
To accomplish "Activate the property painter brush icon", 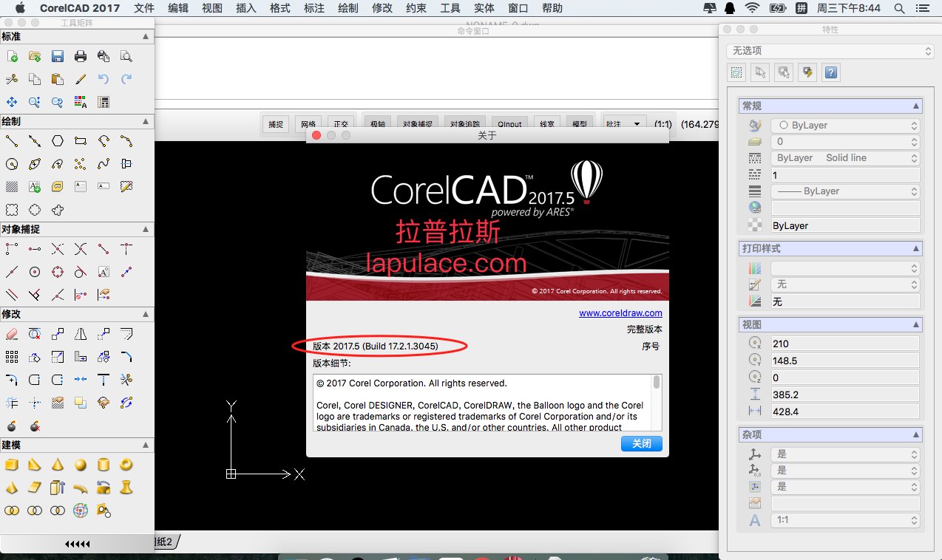I will (x=81, y=79).
